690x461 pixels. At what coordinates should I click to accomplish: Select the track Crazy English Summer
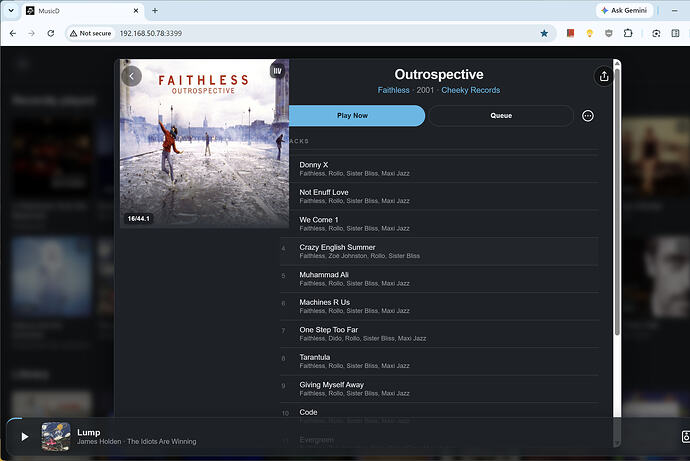point(439,251)
